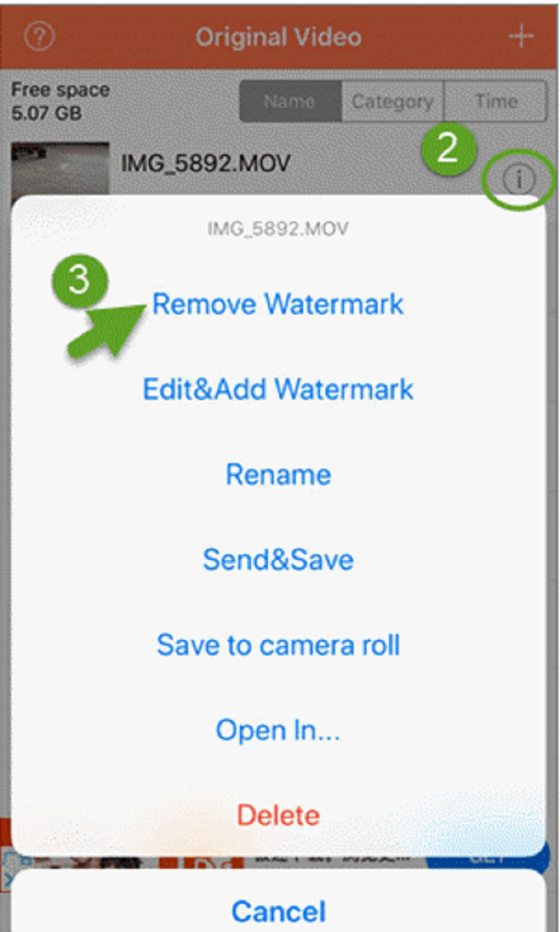Save the video to camera roll
The image size is (560, 932).
coord(279,645)
